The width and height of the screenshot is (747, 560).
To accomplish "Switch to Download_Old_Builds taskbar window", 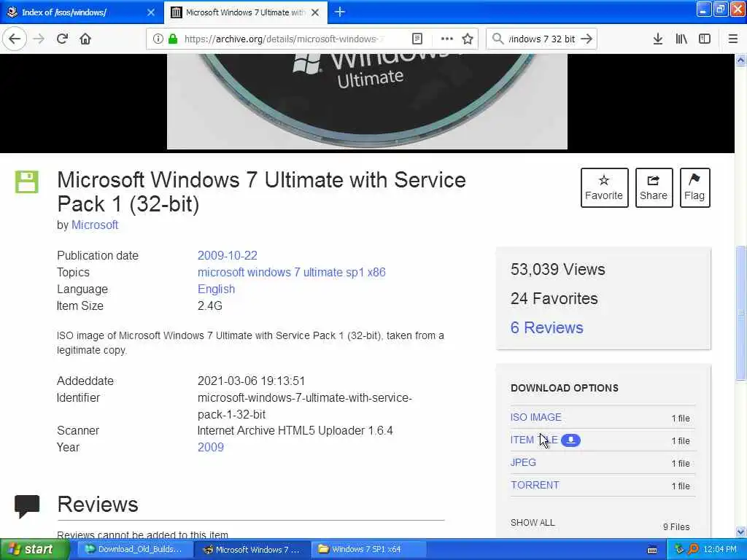I will point(133,549).
